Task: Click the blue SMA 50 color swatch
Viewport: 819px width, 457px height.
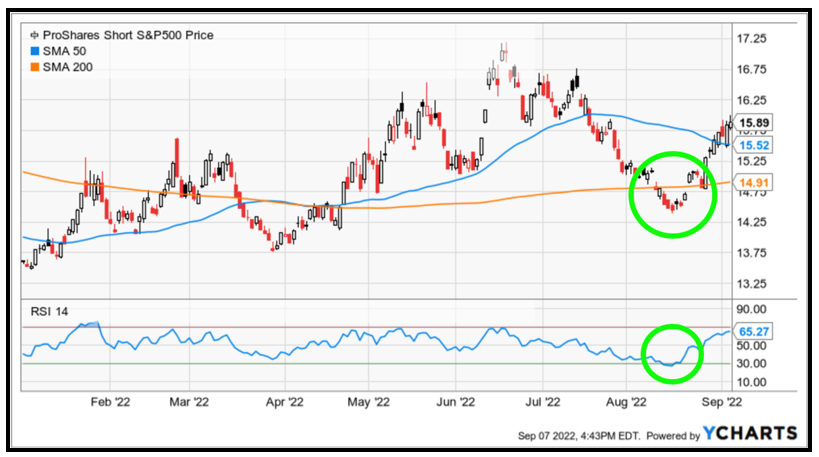Action: (x=34, y=51)
